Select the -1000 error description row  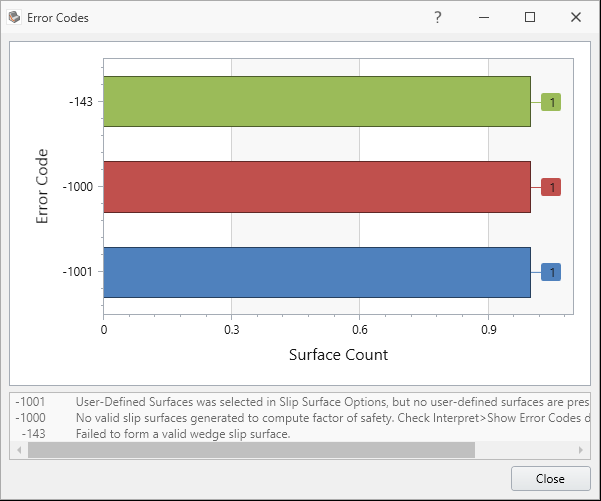pyautogui.click(x=300, y=417)
